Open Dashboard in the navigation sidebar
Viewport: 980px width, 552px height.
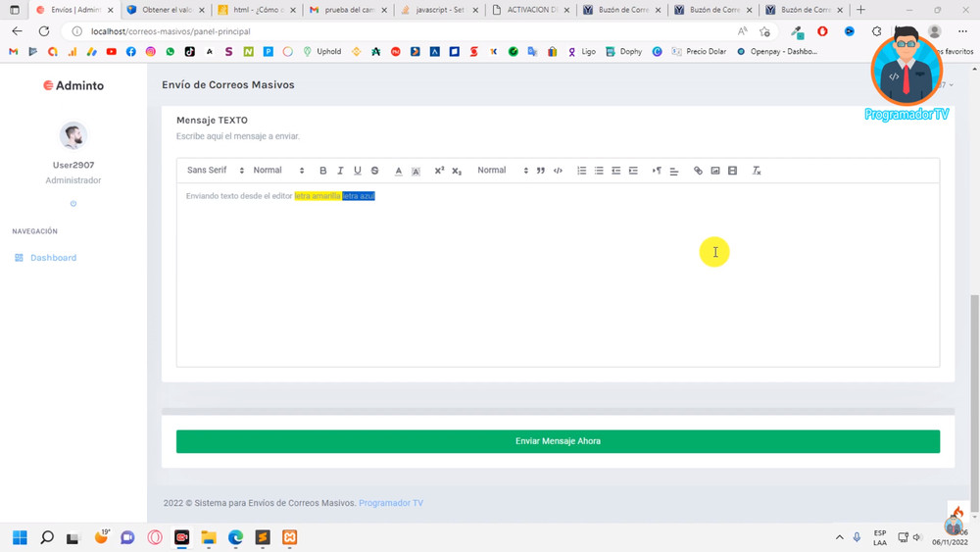pyautogui.click(x=53, y=258)
